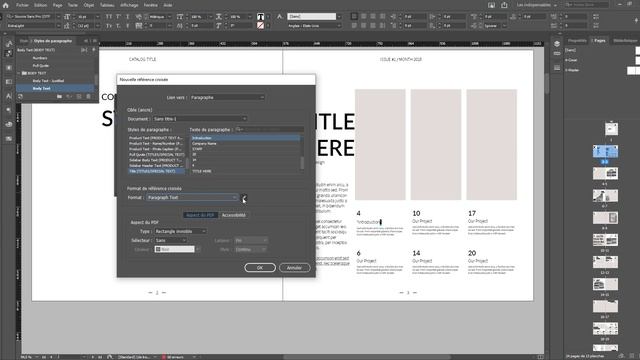The width and height of the screenshot is (640, 360).
Task: Select justify last line left icon
Action: tap(354, 26)
